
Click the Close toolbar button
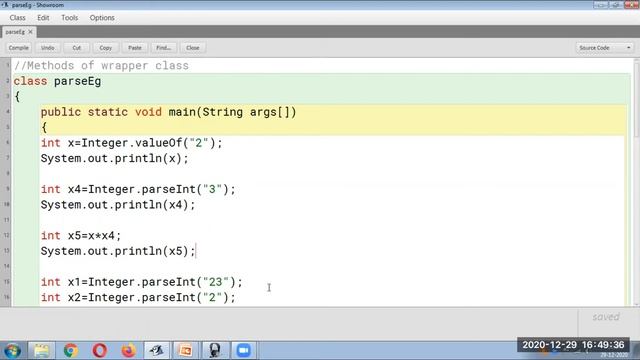pos(193,48)
